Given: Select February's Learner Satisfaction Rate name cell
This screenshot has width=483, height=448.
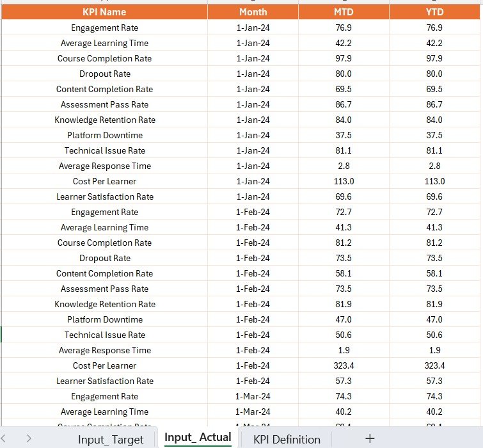Looking at the screenshot, I should point(104,381).
